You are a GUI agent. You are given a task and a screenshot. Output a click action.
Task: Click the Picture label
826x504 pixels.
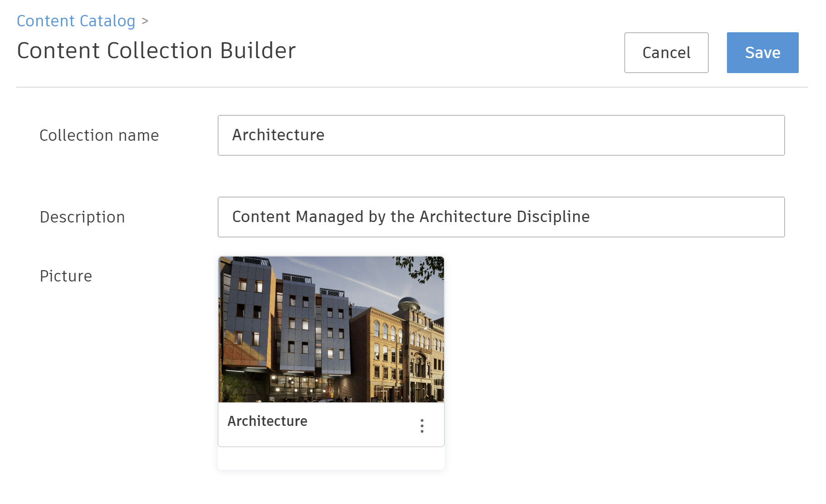pos(66,276)
